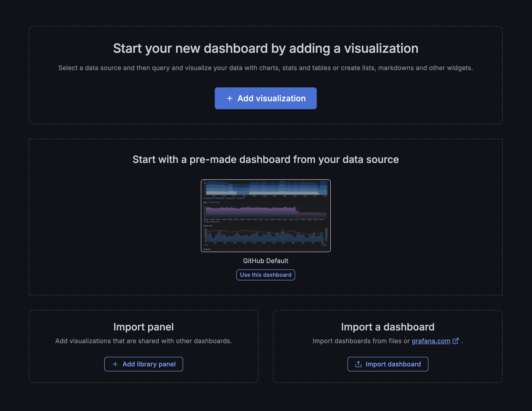Screen dimensions: 532x411
Task: Click the 'Import a dashboard' heading
Action: click(388, 327)
